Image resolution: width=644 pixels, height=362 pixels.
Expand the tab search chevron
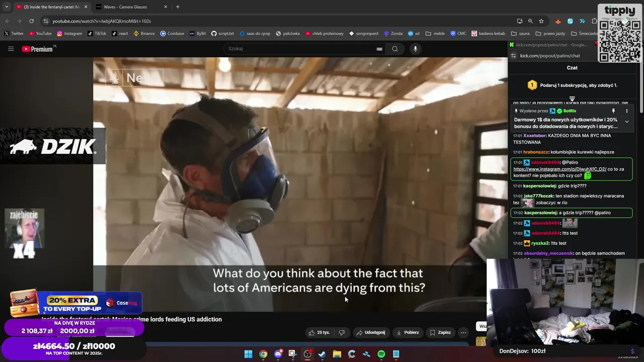coord(6,7)
